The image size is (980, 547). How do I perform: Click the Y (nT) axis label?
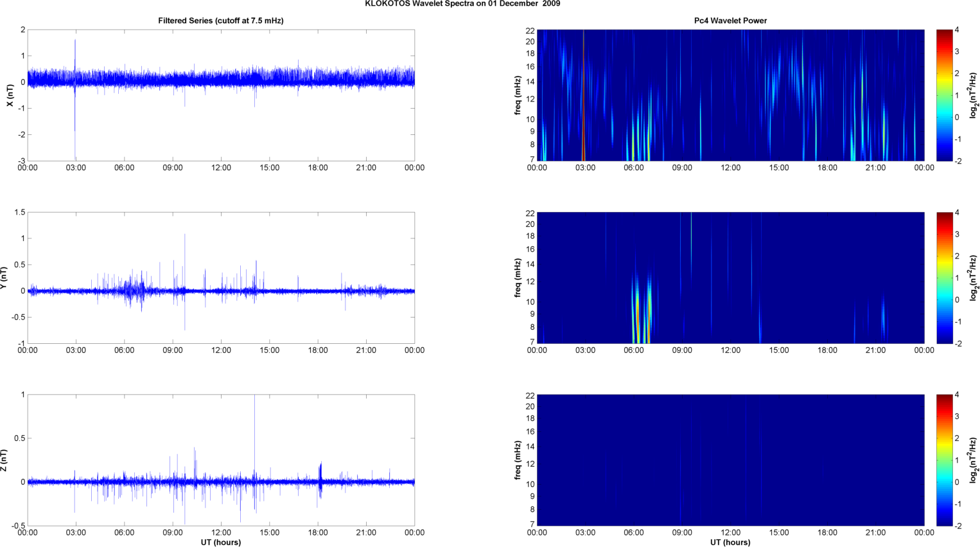4,278
